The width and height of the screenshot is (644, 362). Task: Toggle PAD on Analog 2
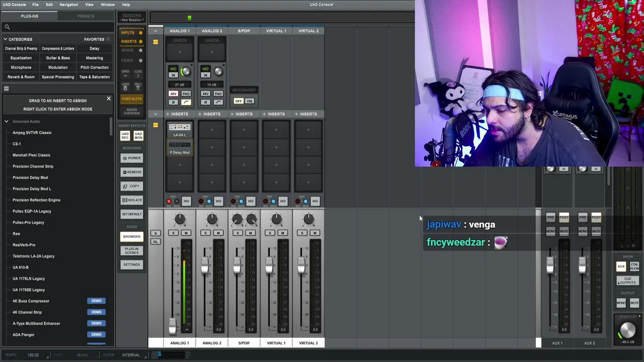pyautogui.click(x=218, y=94)
